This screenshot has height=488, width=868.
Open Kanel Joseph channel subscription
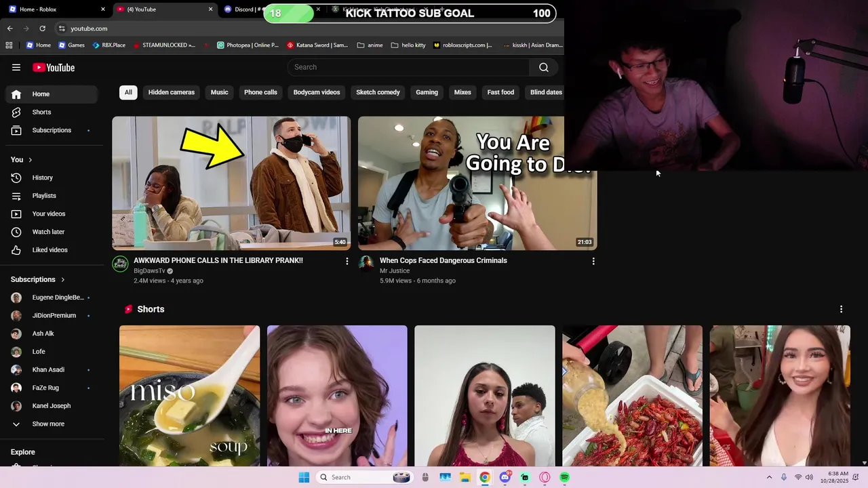point(52,406)
